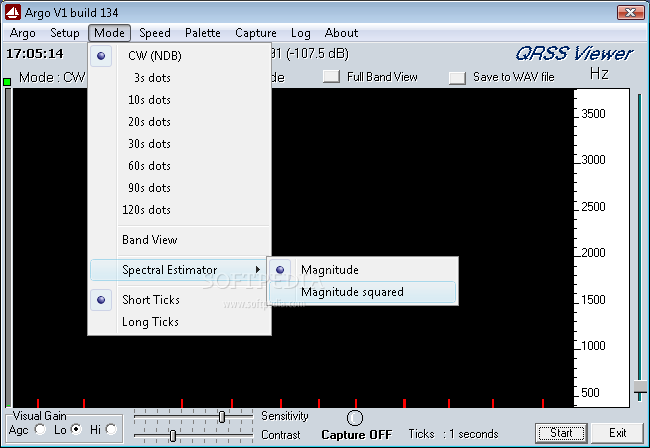Screen dimensions: 650x448
Task: Click the green status indicator square
Action: [7, 82]
